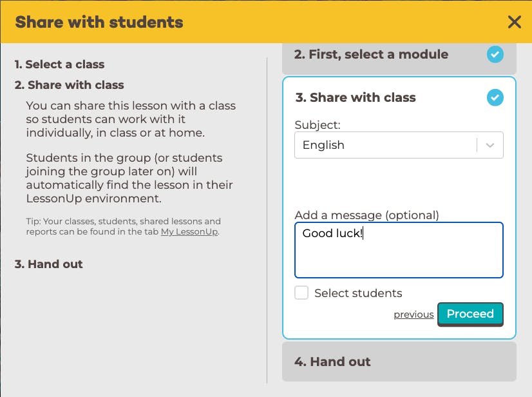Image resolution: width=532 pixels, height=397 pixels.
Task: Go back using the previous link
Action: coord(413,315)
